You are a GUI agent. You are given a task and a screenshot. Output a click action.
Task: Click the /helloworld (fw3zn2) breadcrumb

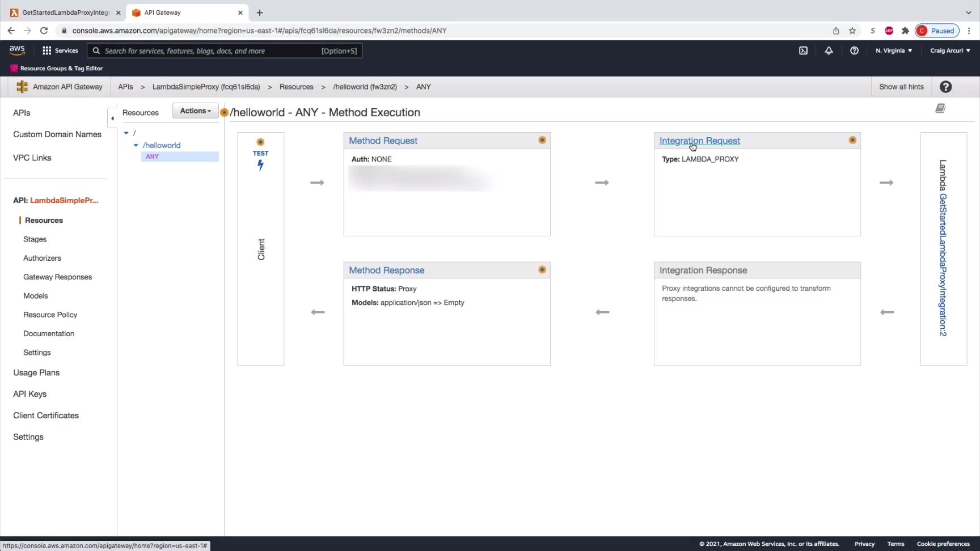tap(365, 87)
